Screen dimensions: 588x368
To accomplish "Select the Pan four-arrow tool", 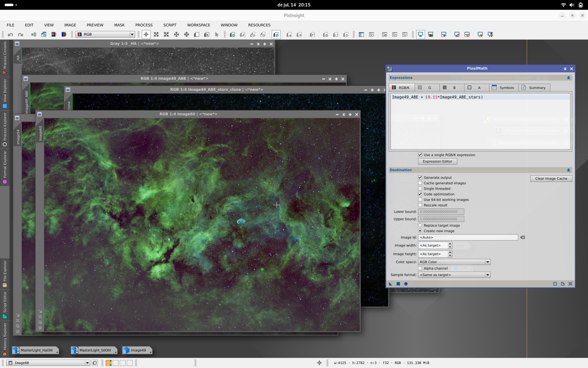I will [x=186, y=34].
